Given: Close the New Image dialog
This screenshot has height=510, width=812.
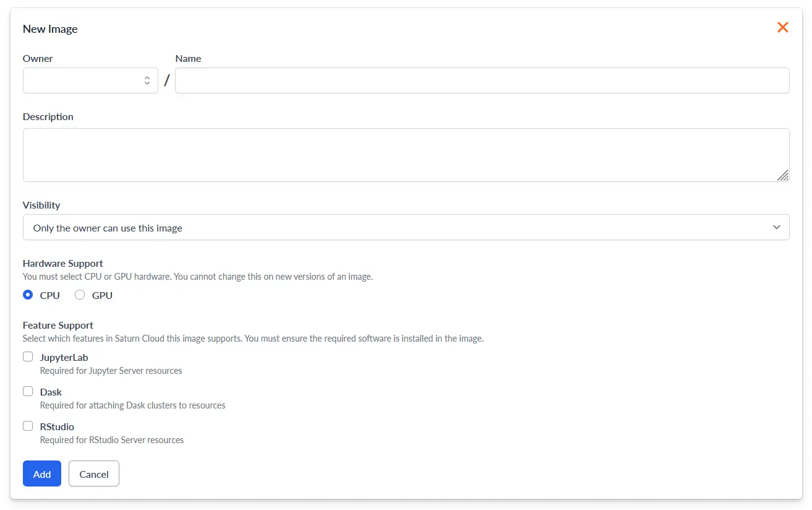Looking at the screenshot, I should click(x=782, y=27).
